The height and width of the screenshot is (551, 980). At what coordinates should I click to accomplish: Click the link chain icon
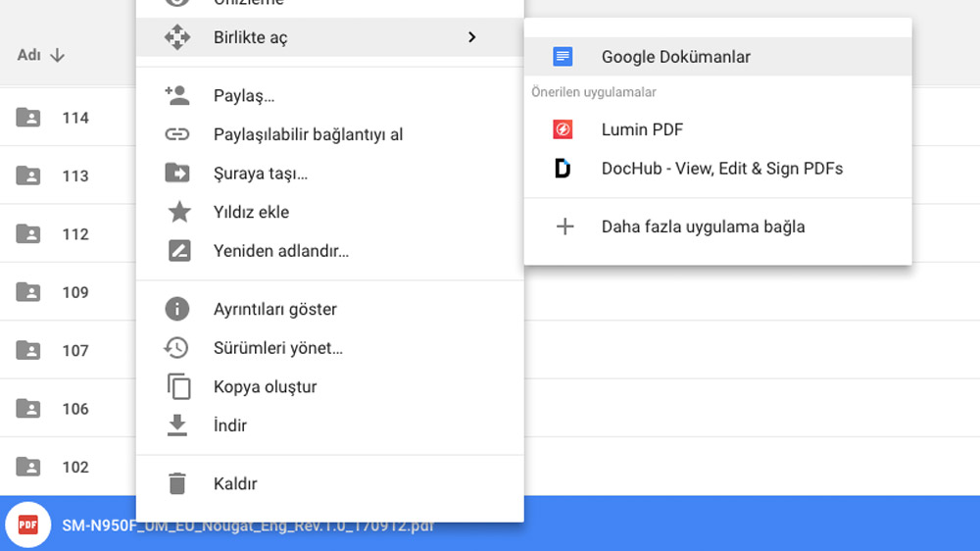pyautogui.click(x=177, y=134)
